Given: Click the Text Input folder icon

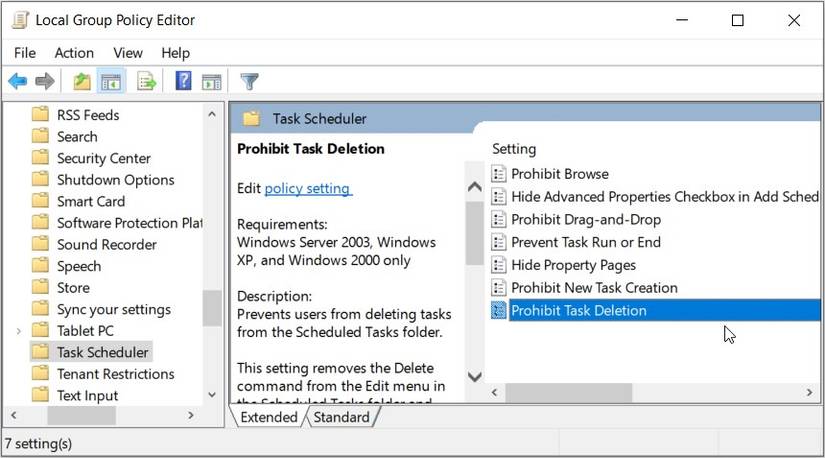Looking at the screenshot, I should coord(41,395).
